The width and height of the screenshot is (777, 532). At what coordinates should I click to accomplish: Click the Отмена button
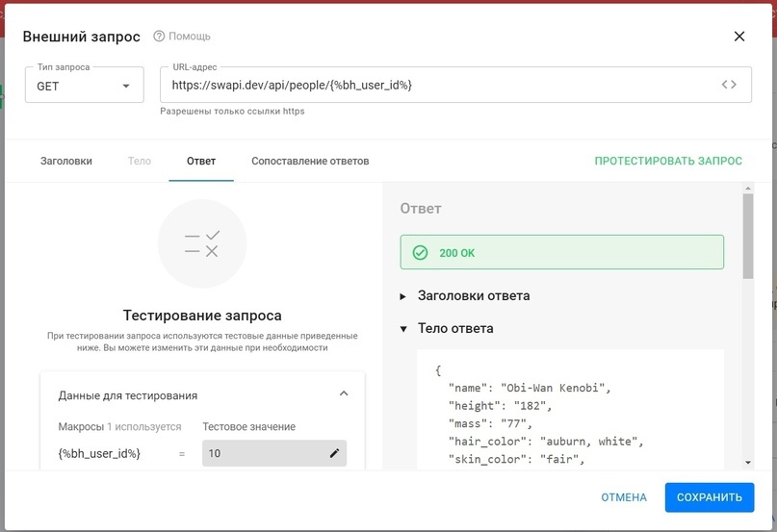pyautogui.click(x=624, y=497)
